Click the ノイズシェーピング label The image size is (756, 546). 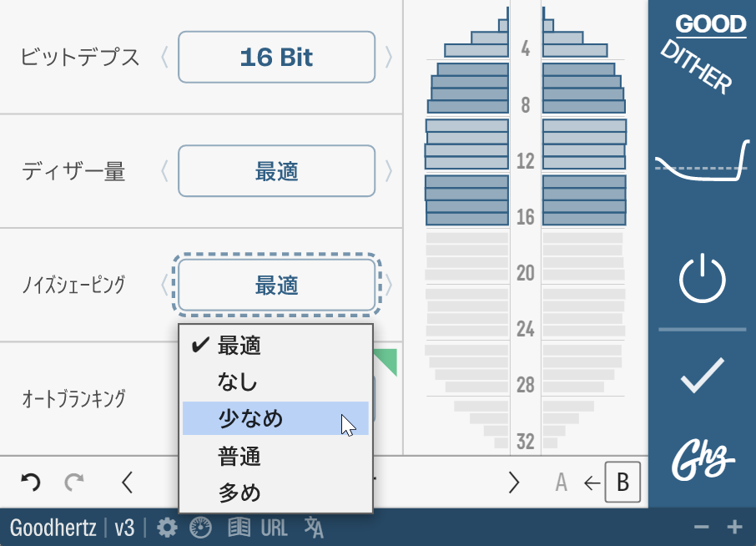(73, 285)
